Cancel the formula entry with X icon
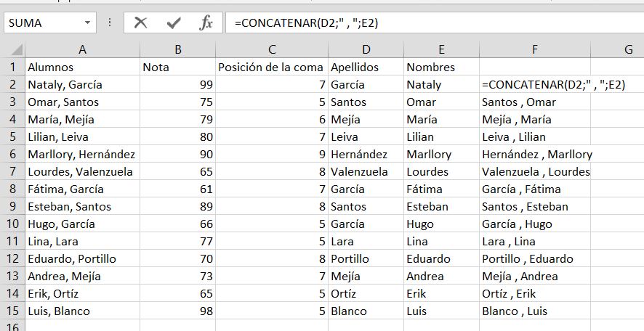This screenshot has height=331, width=644. pos(141,23)
